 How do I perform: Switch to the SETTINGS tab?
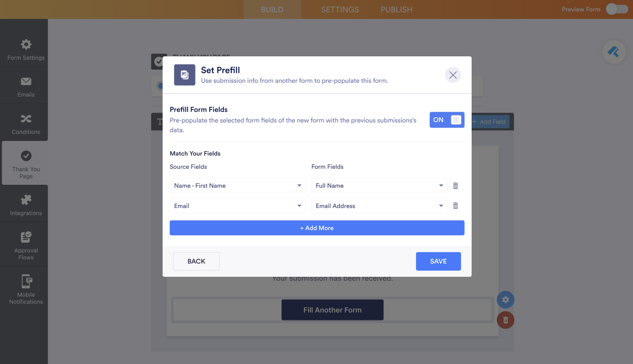pyautogui.click(x=340, y=9)
